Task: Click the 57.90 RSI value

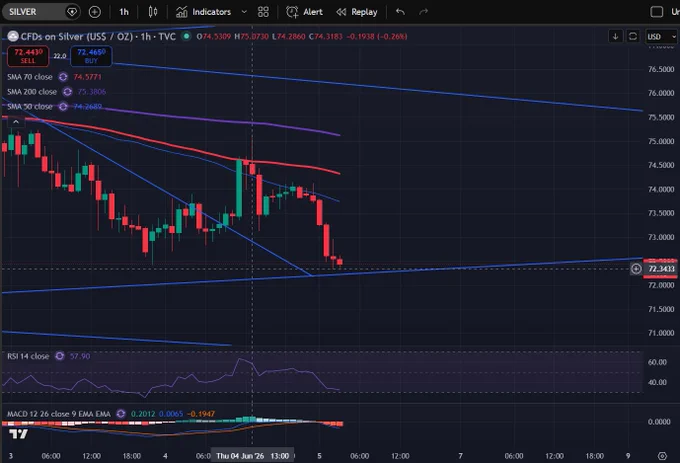Action: [80, 356]
